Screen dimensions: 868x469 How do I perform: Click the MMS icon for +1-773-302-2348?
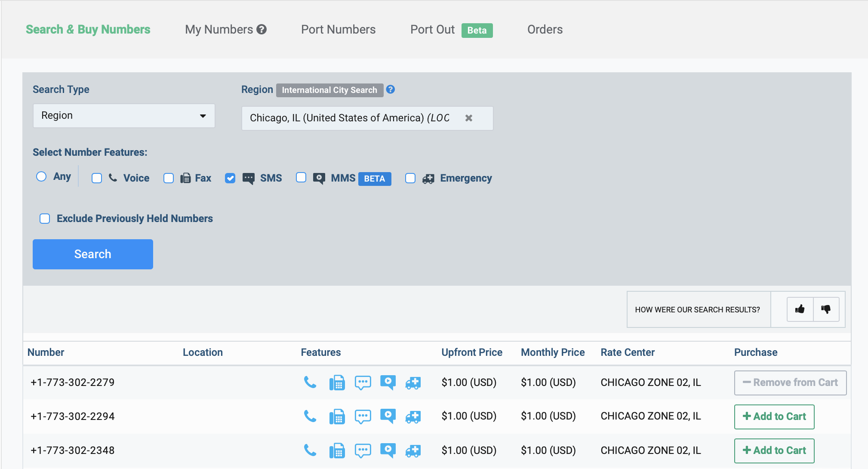coord(388,450)
